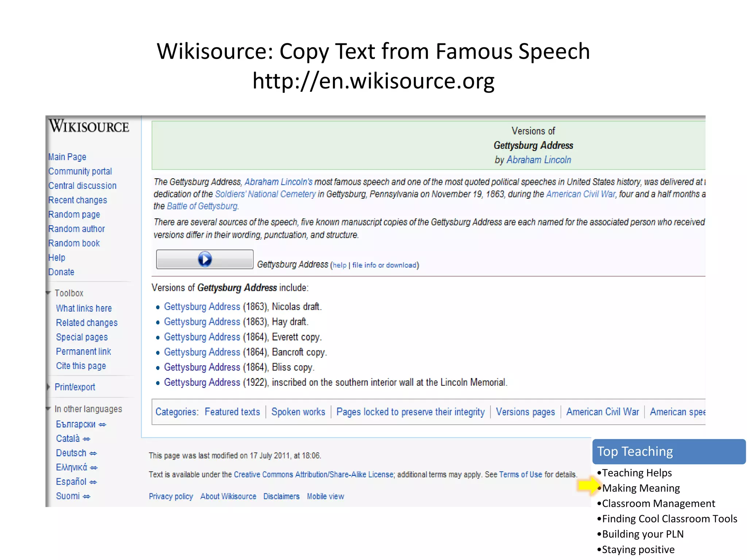747x560 pixels.
Task: Open Gettysburg Address Hay draft
Action: coord(202,322)
